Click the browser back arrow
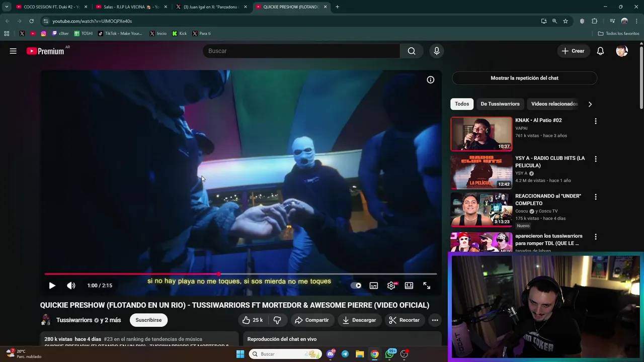644x362 pixels. pos(7,21)
